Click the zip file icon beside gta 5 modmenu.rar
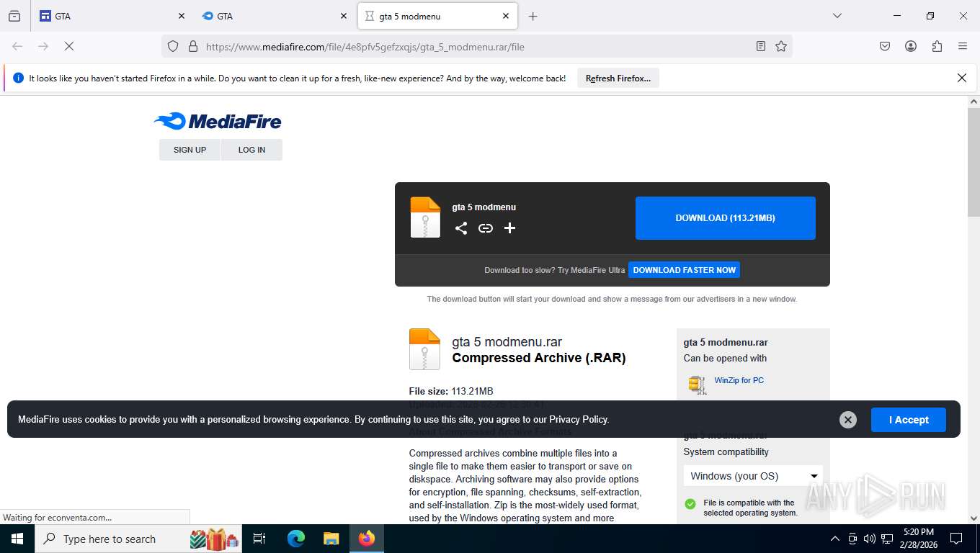The height and width of the screenshot is (553, 980). click(x=424, y=349)
